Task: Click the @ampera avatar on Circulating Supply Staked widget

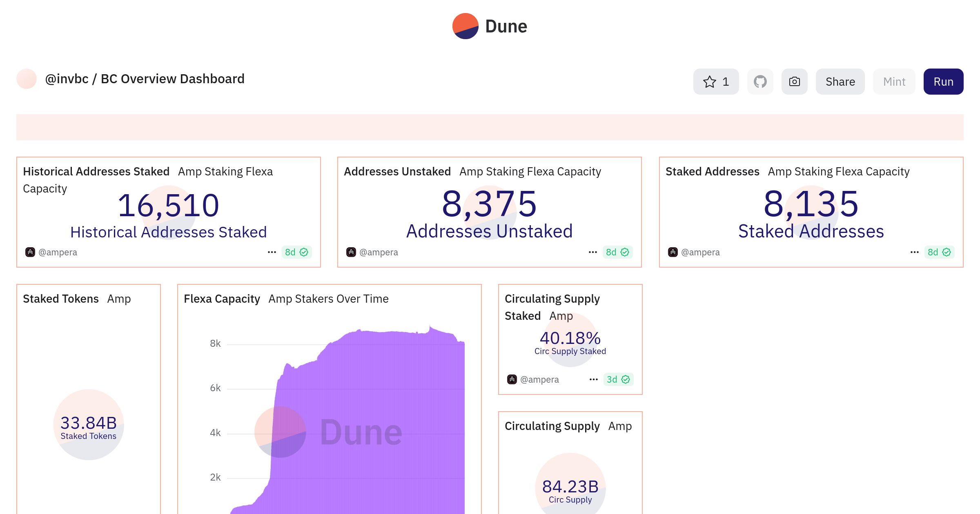Action: (512, 379)
